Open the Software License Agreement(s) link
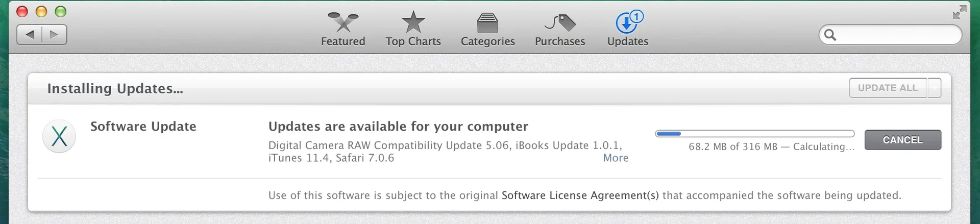Image resolution: width=980 pixels, height=224 pixels. (580, 195)
